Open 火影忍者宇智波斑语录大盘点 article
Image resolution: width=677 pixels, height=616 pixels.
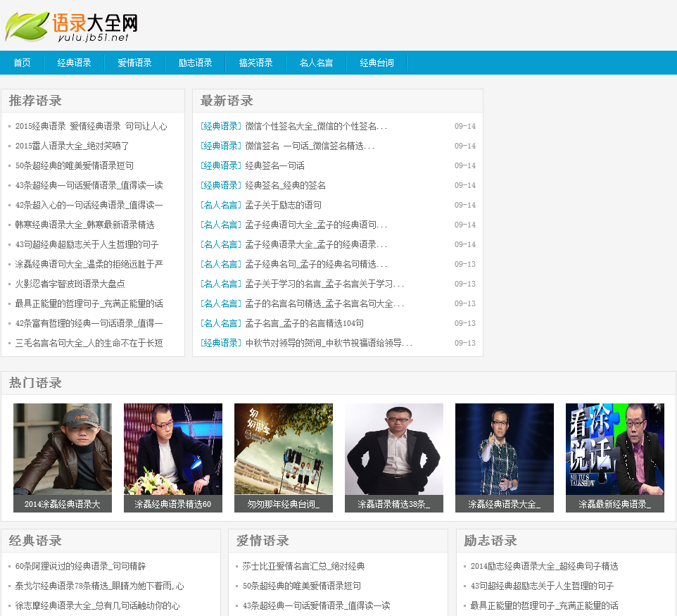[70, 284]
